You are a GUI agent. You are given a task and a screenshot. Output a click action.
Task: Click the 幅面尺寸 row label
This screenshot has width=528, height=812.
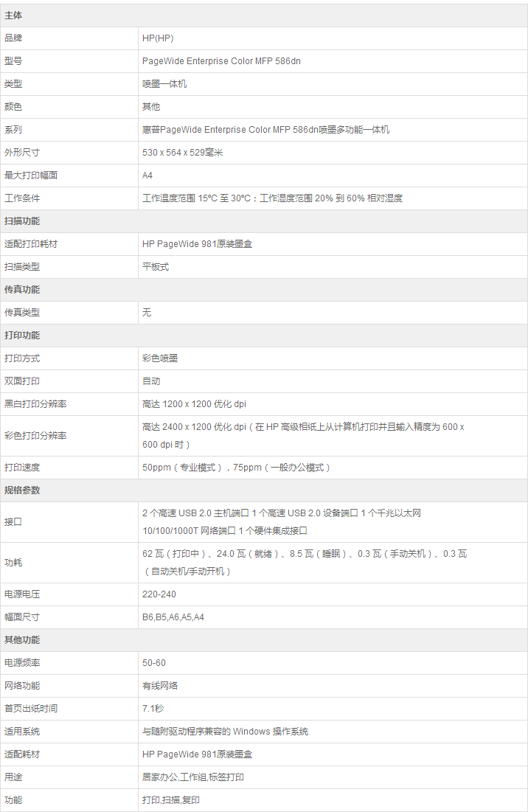(x=21, y=617)
